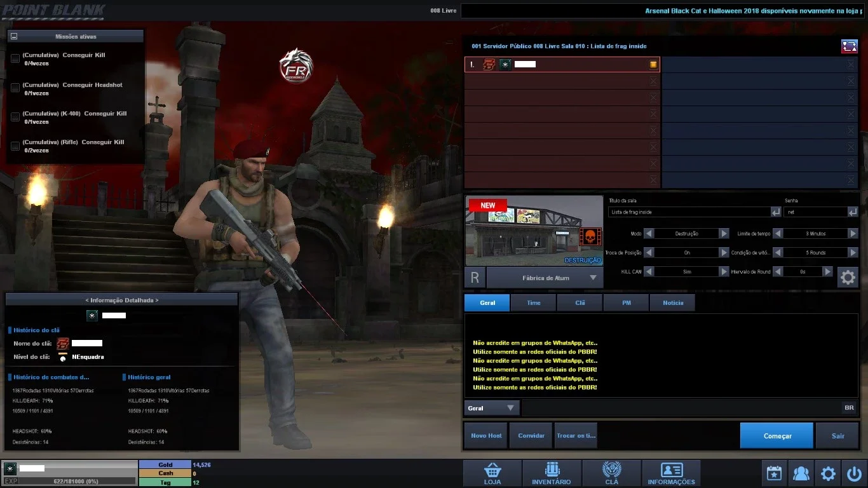Click the Sair button
Image resolution: width=868 pixels, height=488 pixels.
[x=837, y=436]
